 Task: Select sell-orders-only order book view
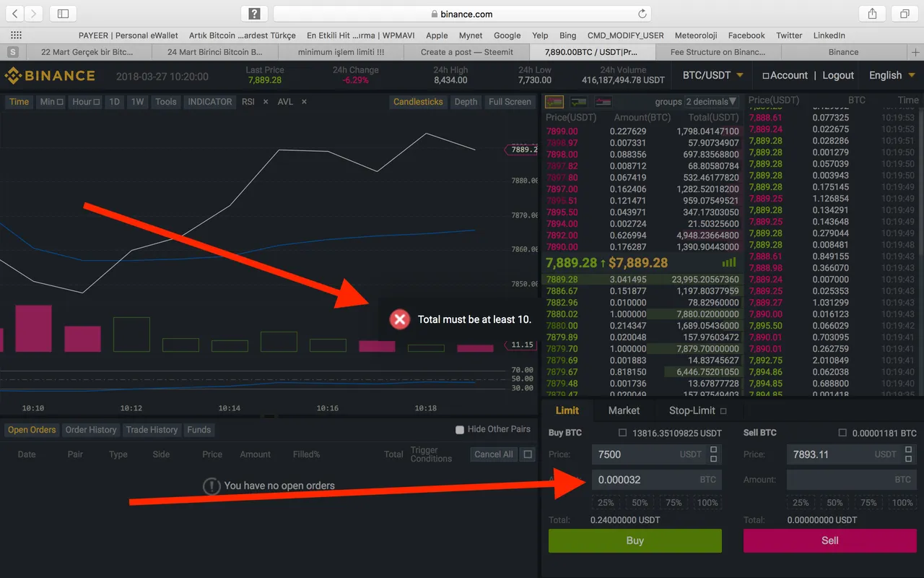(x=603, y=102)
